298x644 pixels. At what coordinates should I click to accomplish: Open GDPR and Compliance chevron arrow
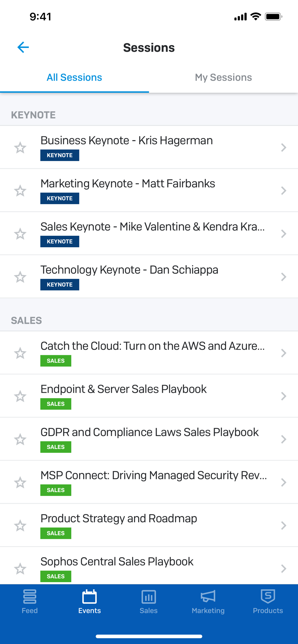tap(283, 439)
